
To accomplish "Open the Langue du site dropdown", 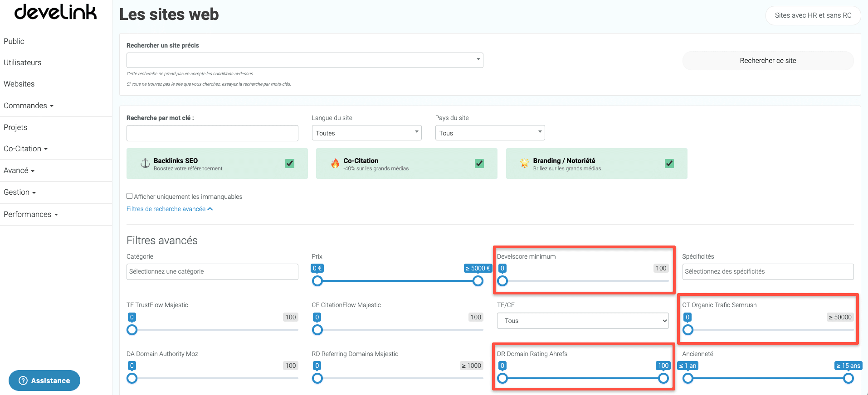I will pyautogui.click(x=366, y=133).
